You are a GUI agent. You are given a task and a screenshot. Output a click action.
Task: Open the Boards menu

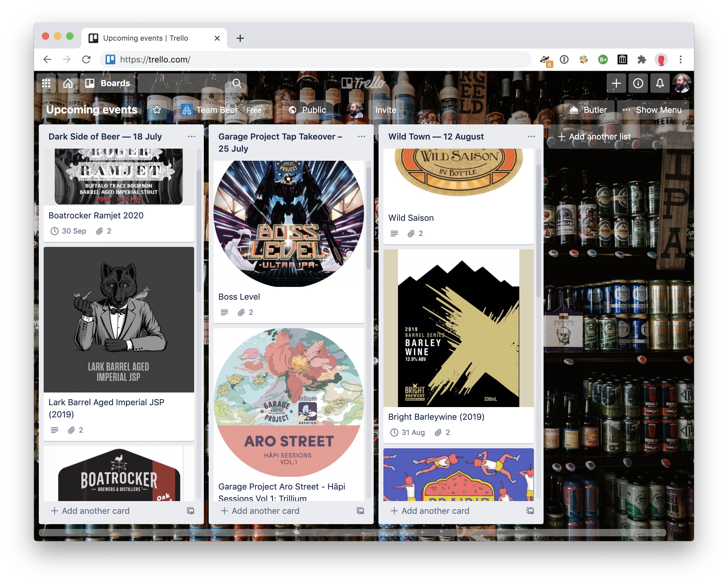[x=108, y=83]
